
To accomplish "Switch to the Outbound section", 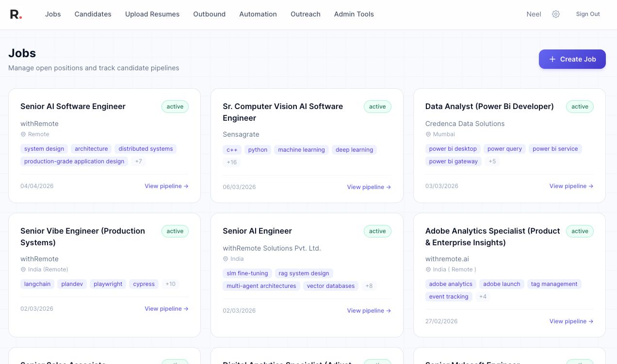I will pos(210,14).
